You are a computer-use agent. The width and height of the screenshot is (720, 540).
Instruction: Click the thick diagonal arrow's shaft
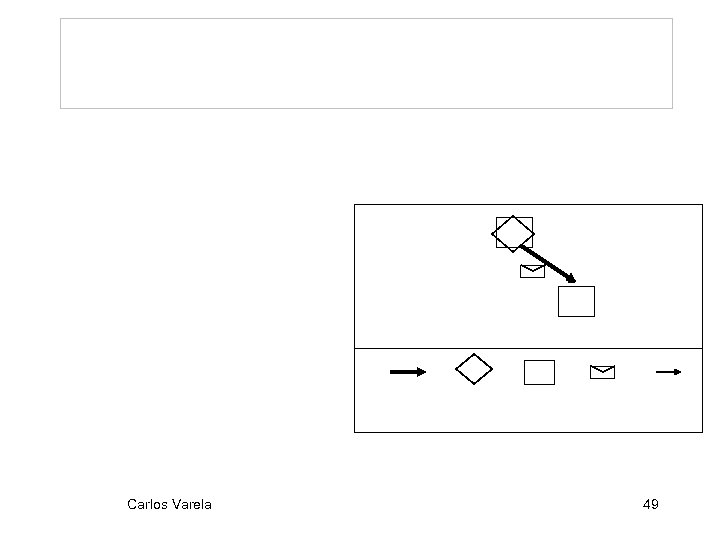[545, 261]
